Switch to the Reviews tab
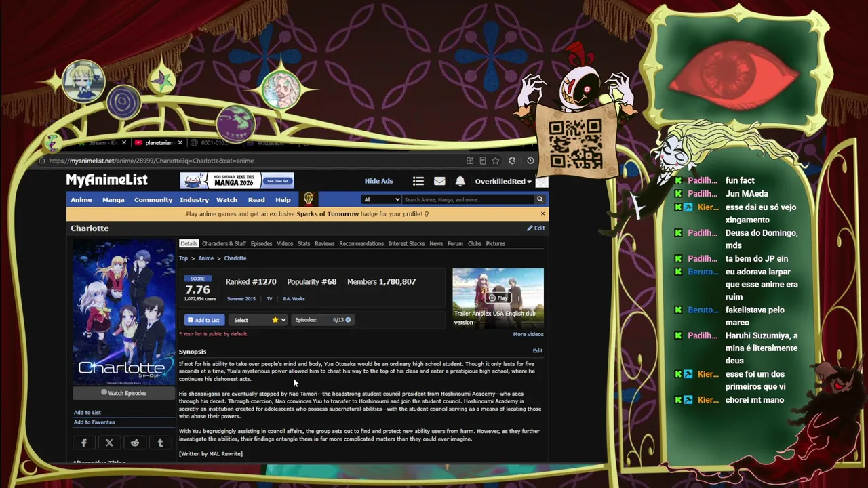The width and height of the screenshot is (868, 488). 324,244
